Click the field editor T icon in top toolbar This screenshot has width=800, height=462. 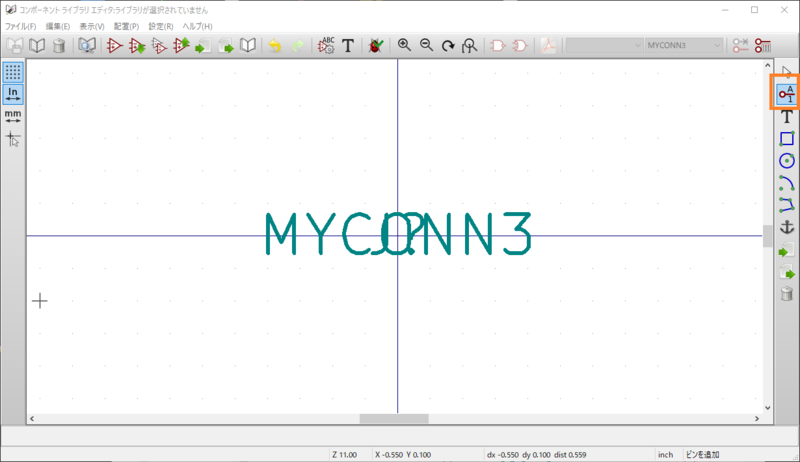click(x=348, y=46)
